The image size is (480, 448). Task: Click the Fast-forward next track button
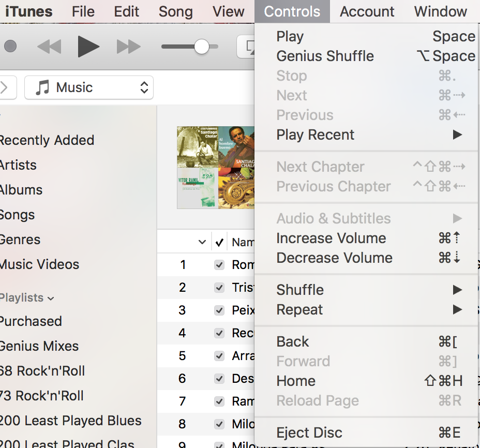pos(129,47)
